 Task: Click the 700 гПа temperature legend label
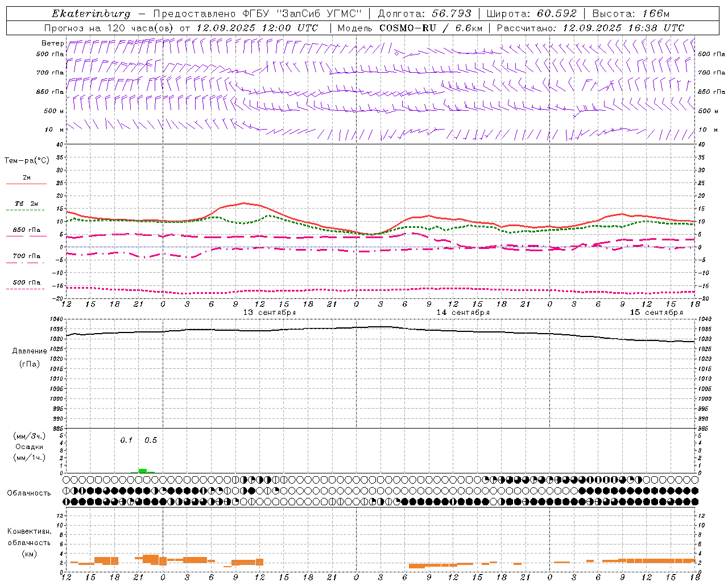pos(27,256)
